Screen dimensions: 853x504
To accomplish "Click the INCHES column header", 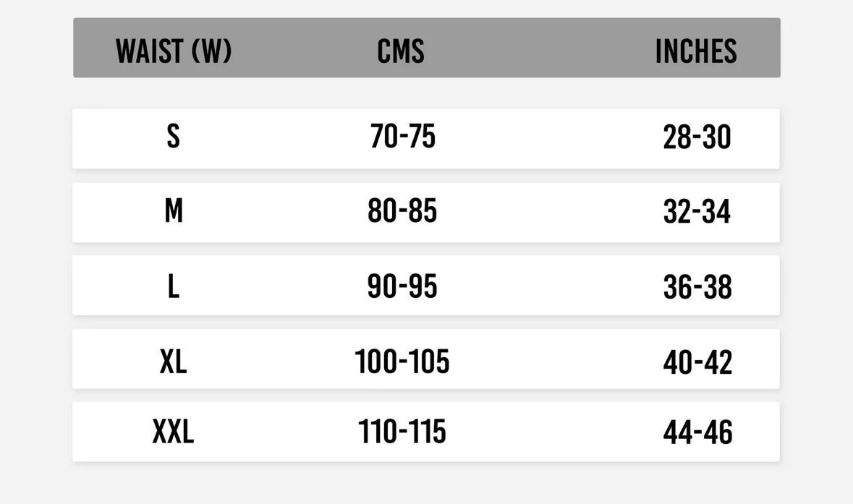I will (x=696, y=51).
